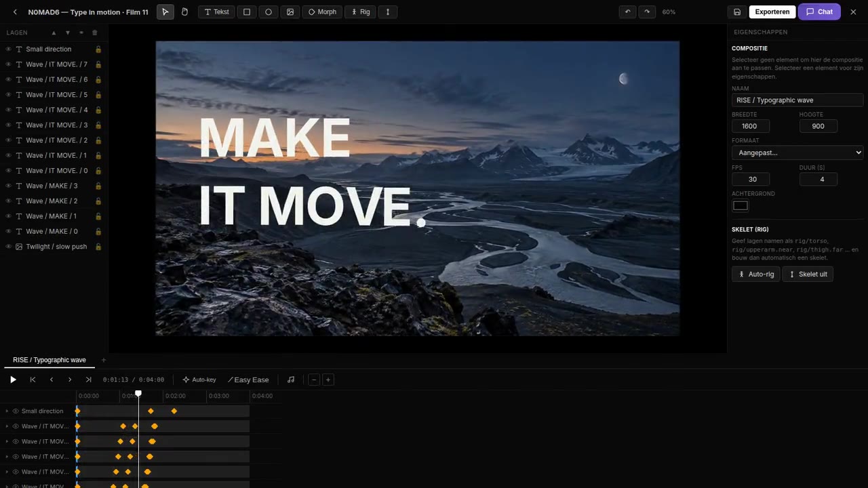
Task: Zoom out the timeline with minus
Action: tap(314, 380)
